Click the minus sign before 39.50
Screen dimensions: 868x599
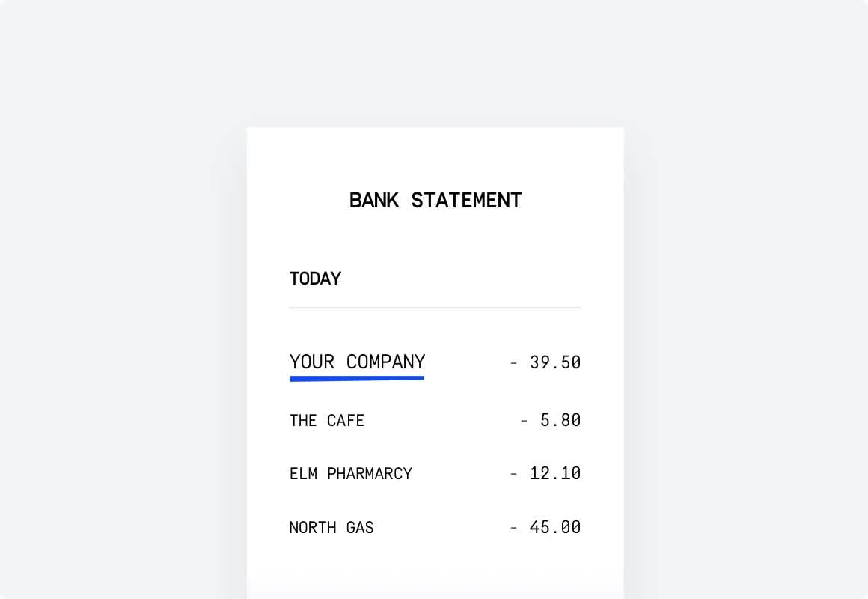tap(514, 363)
